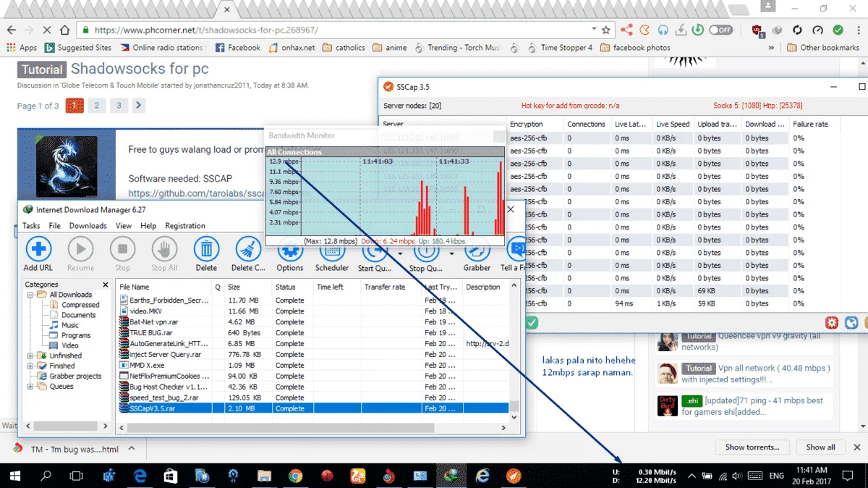Click Show all downloads button
The width and height of the screenshot is (868, 488).
pyautogui.click(x=820, y=447)
